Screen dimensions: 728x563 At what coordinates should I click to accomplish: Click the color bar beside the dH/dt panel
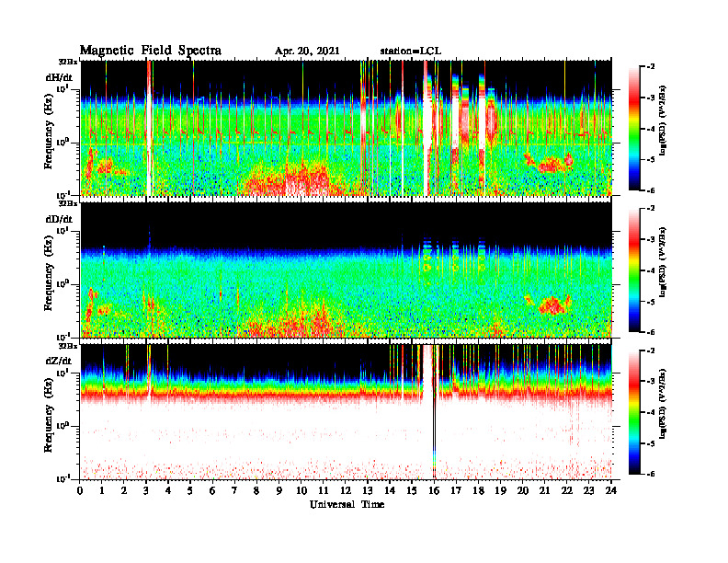pyautogui.click(x=634, y=129)
